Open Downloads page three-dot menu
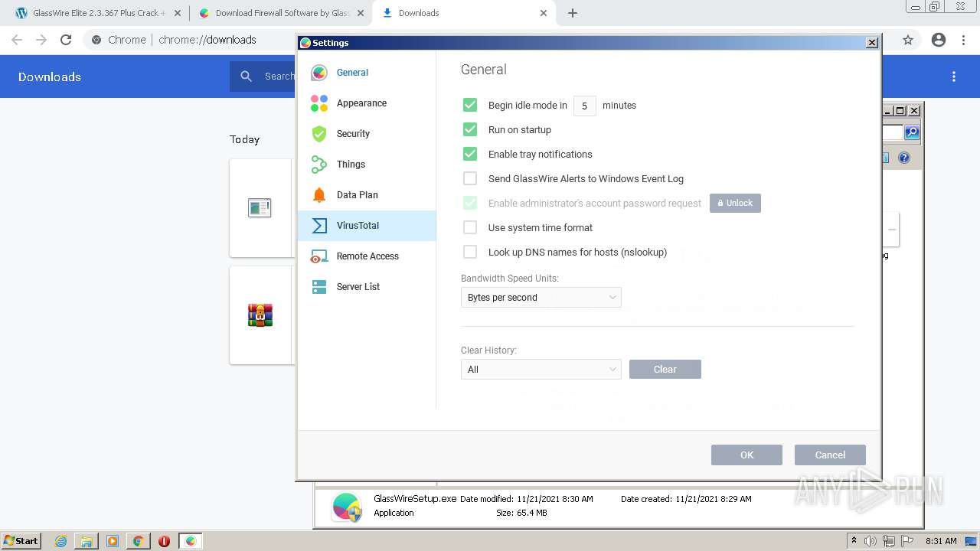This screenshot has height=551, width=980. tap(954, 77)
